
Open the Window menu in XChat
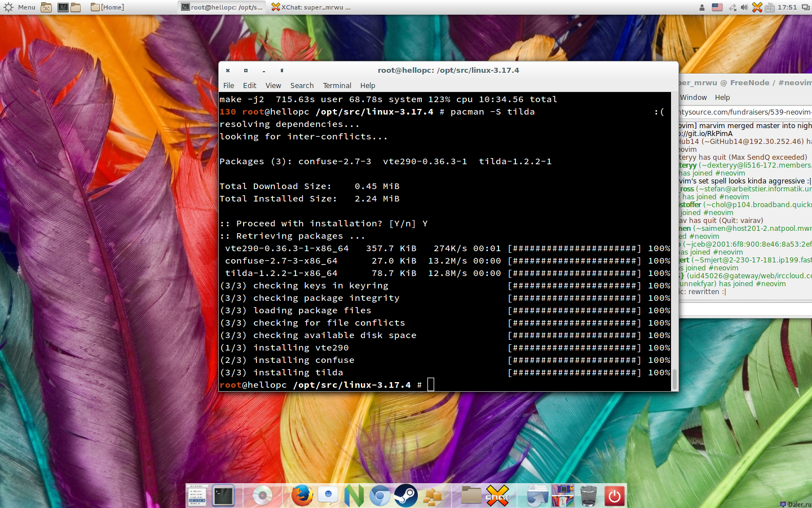pyautogui.click(x=693, y=98)
